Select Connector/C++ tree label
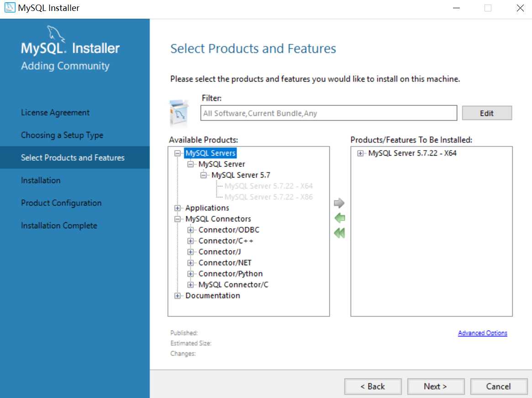532x398 pixels. click(226, 241)
